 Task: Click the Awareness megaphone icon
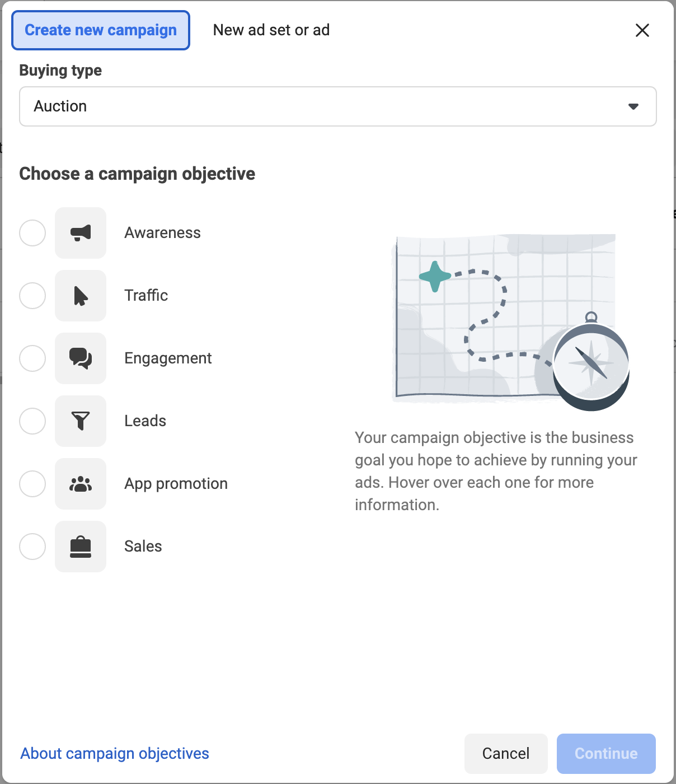[81, 233]
